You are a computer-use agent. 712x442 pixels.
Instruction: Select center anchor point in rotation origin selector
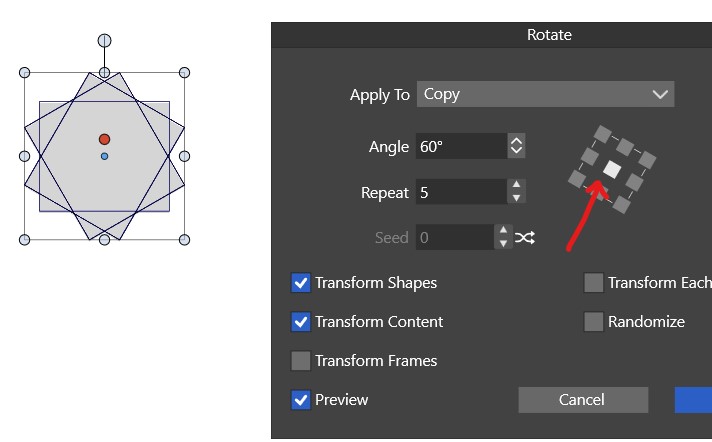click(x=613, y=169)
